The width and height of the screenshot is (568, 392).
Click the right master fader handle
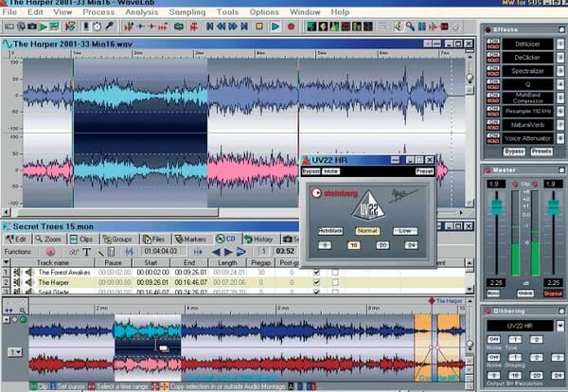tap(554, 207)
